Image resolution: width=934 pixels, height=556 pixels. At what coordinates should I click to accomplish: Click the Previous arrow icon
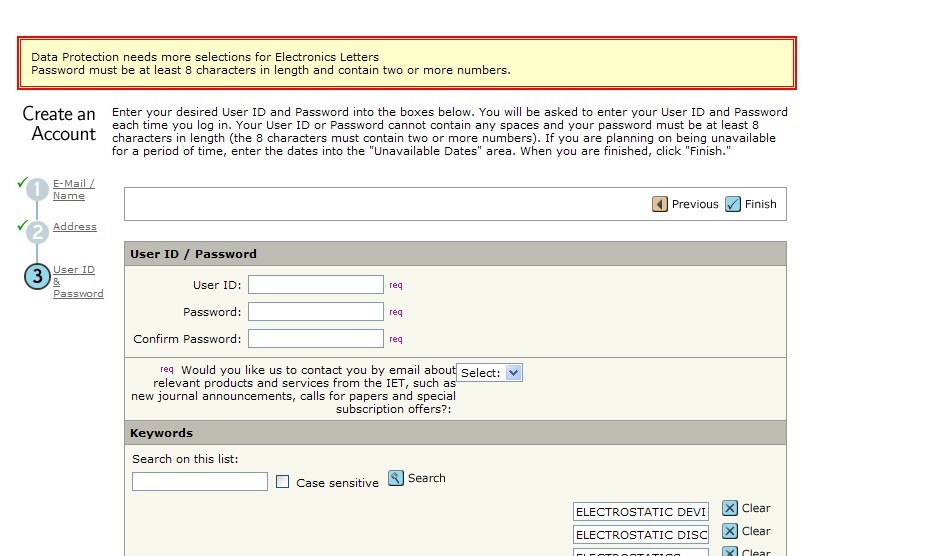(x=660, y=204)
